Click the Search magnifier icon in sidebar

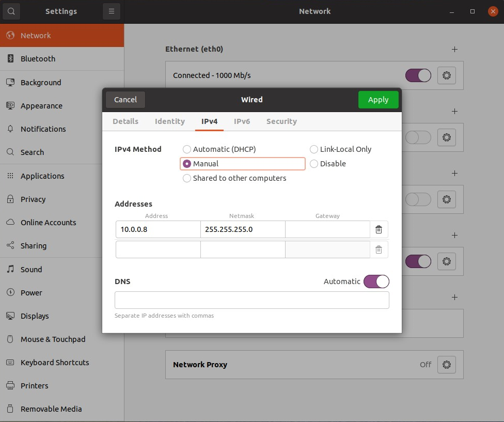pos(10,152)
